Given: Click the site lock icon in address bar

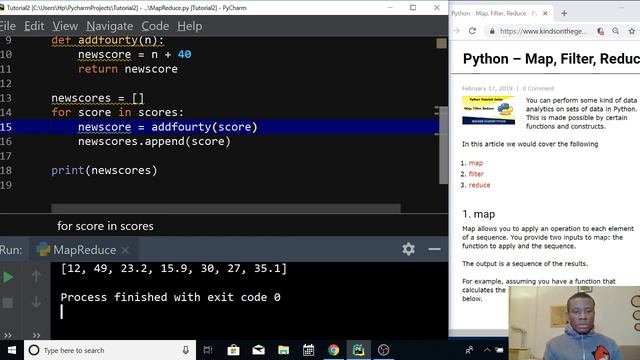Looking at the screenshot, I should tap(492, 31).
